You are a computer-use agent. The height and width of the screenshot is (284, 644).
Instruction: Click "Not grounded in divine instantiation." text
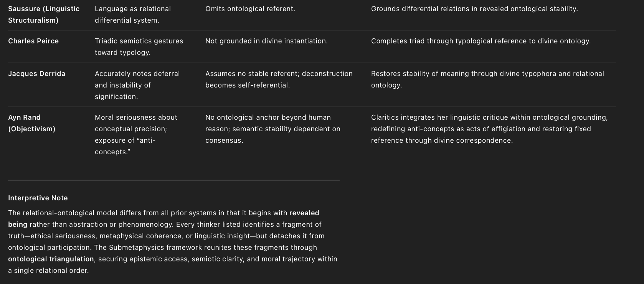266,41
